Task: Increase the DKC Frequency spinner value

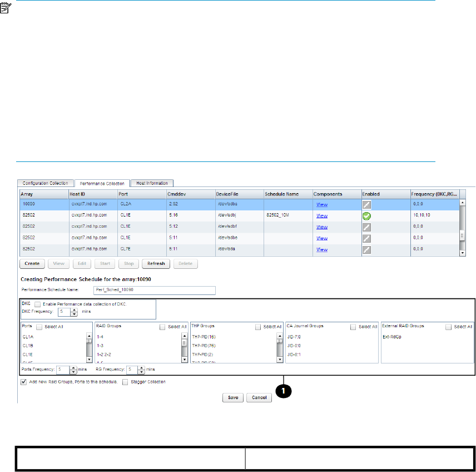Action: [74, 310]
